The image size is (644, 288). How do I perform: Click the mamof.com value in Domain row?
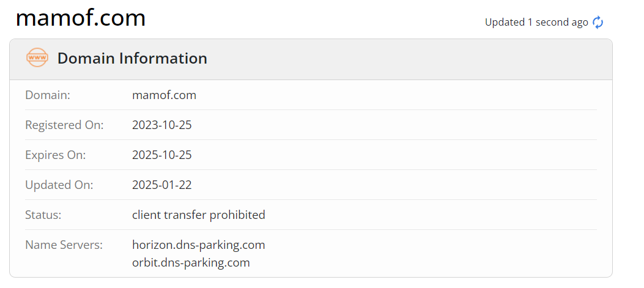(x=164, y=95)
